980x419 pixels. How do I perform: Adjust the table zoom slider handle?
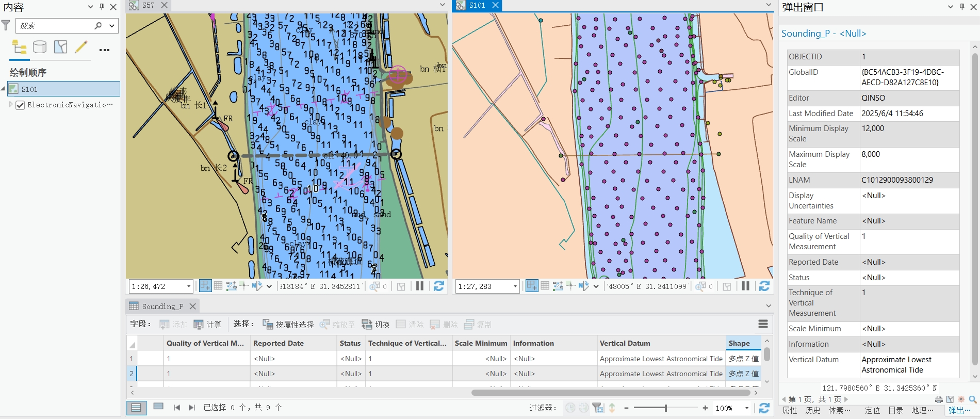click(x=665, y=408)
